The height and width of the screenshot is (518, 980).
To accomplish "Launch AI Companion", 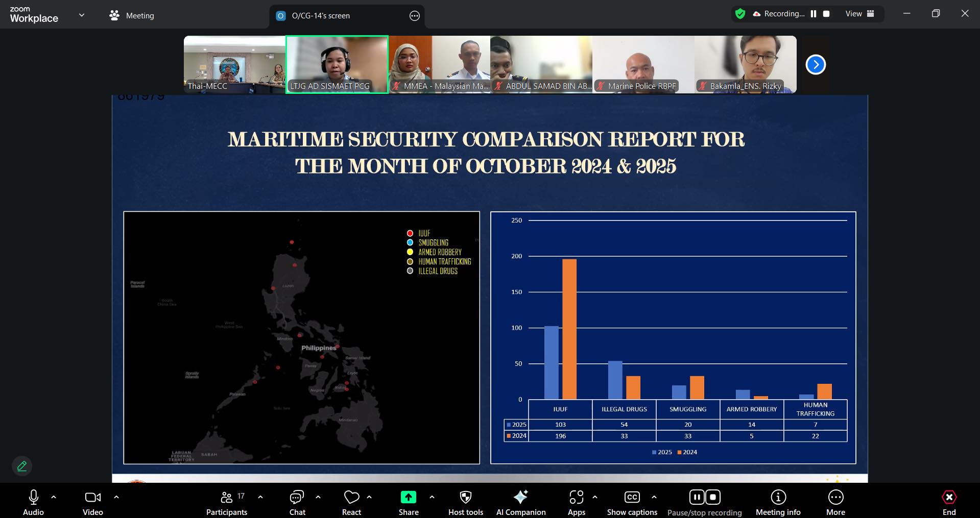I will coord(520,498).
